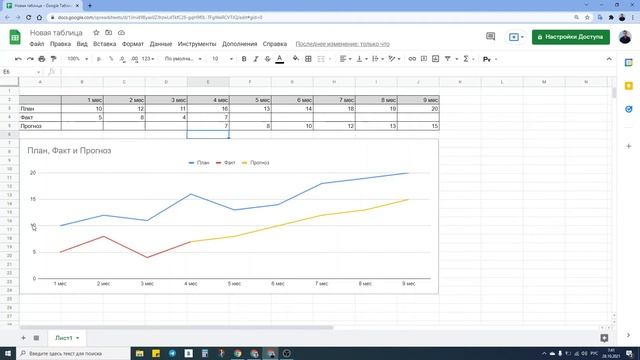The height and width of the screenshot is (360, 640).
Task: Open the Вставка menu
Action: pyautogui.click(x=104, y=44)
